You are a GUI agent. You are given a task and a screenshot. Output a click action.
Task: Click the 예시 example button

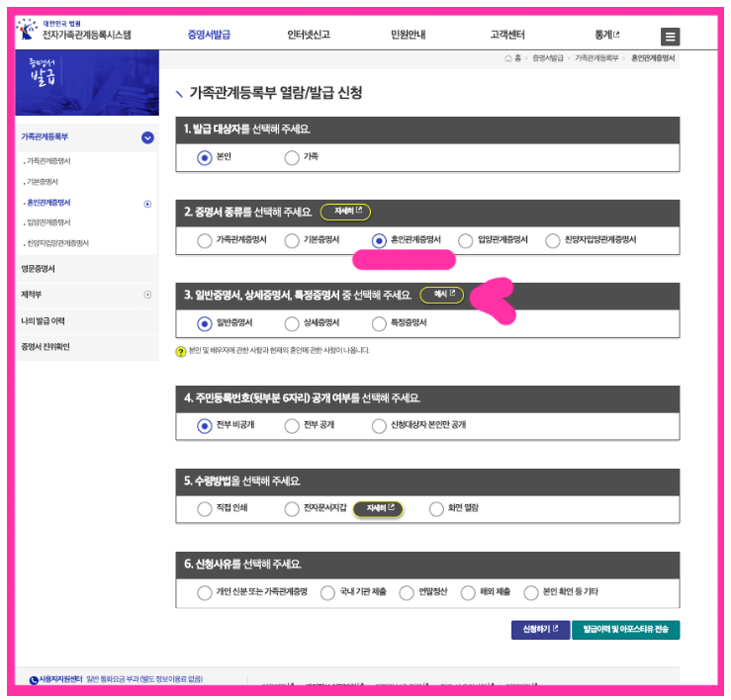[442, 295]
